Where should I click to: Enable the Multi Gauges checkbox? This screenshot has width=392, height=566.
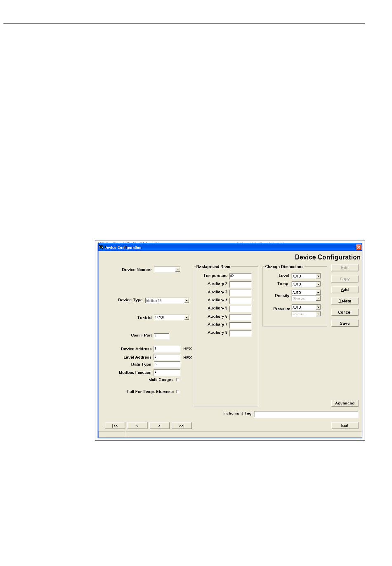pyautogui.click(x=178, y=380)
